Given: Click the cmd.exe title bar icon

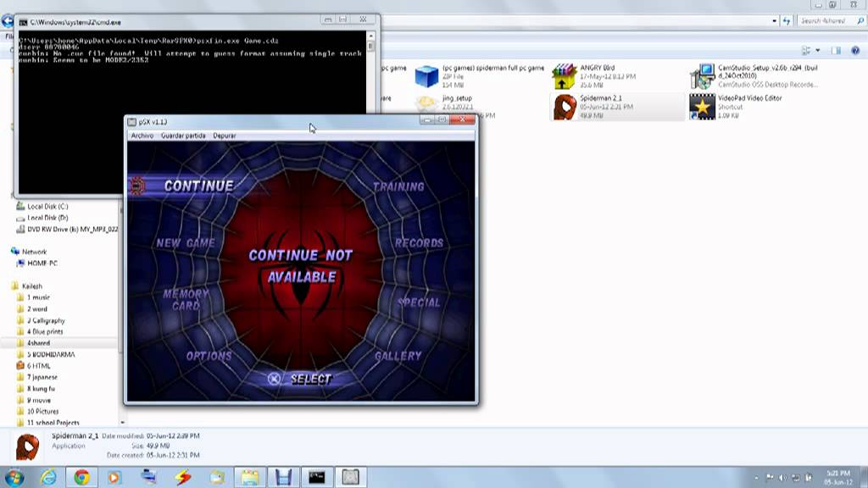Looking at the screenshot, I should click(23, 23).
